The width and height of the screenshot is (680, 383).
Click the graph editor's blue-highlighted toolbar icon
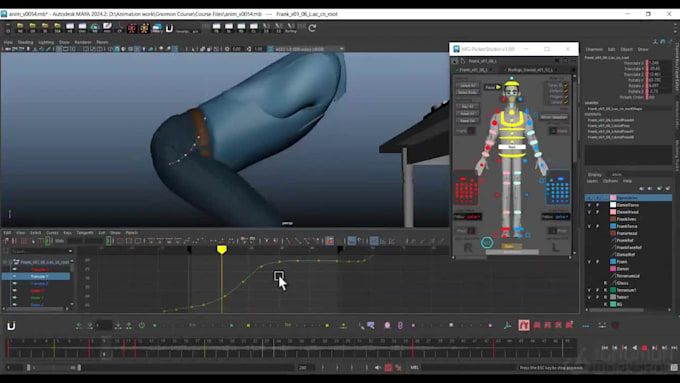pyautogui.click(x=352, y=241)
